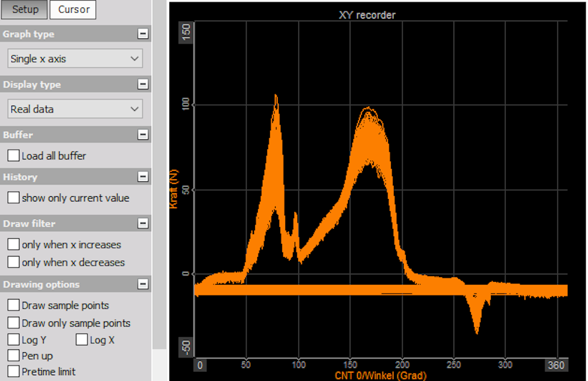Click the Graph type section header
Image resolution: width=588 pixels, height=381 pixels.
(75, 34)
